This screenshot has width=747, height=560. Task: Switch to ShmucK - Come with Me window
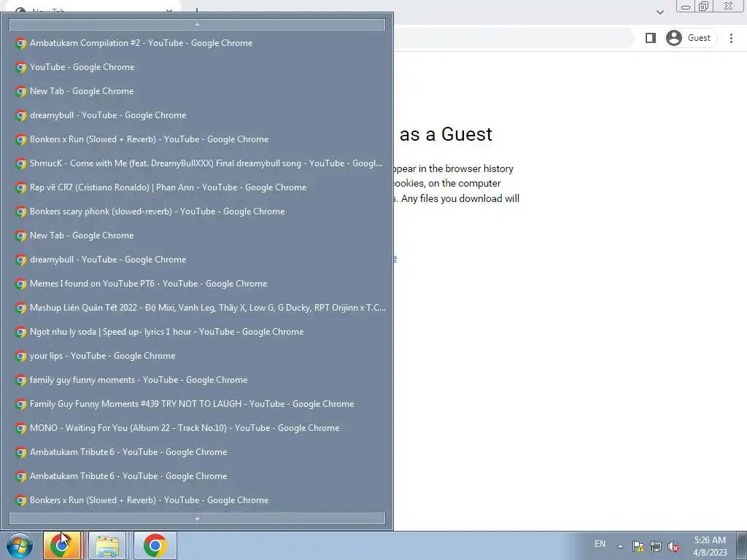[197, 163]
